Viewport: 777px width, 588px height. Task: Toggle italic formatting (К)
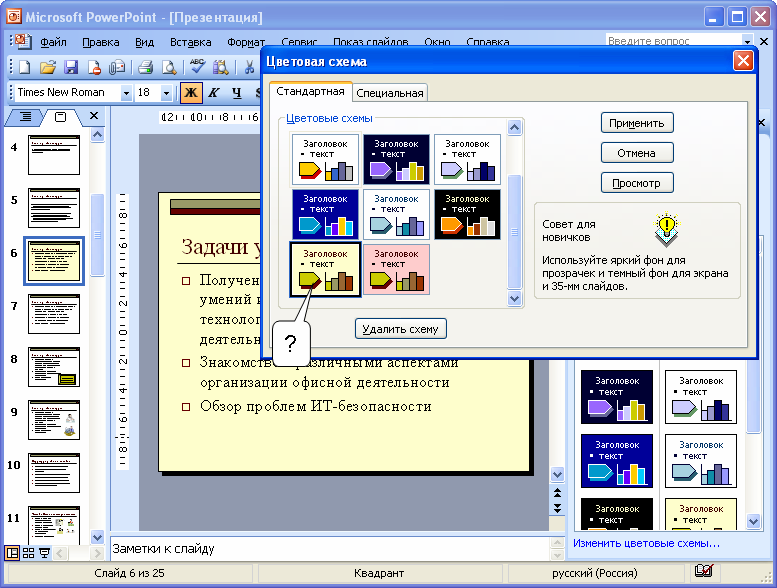[214, 93]
